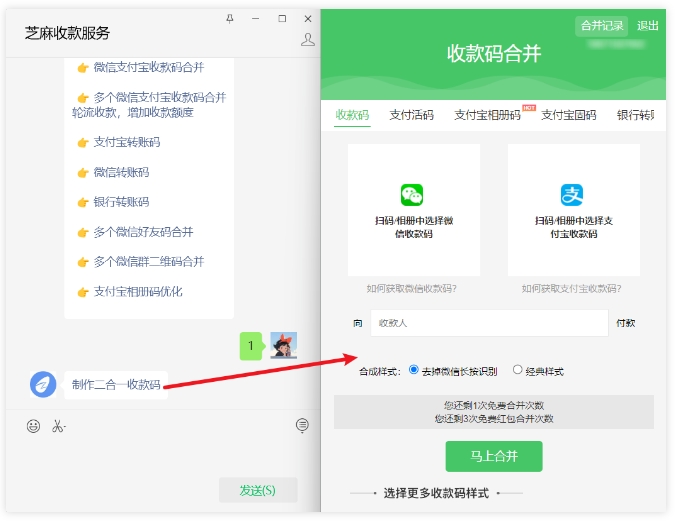Click the 合并记录 button
The image size is (684, 521).
[x=602, y=26]
